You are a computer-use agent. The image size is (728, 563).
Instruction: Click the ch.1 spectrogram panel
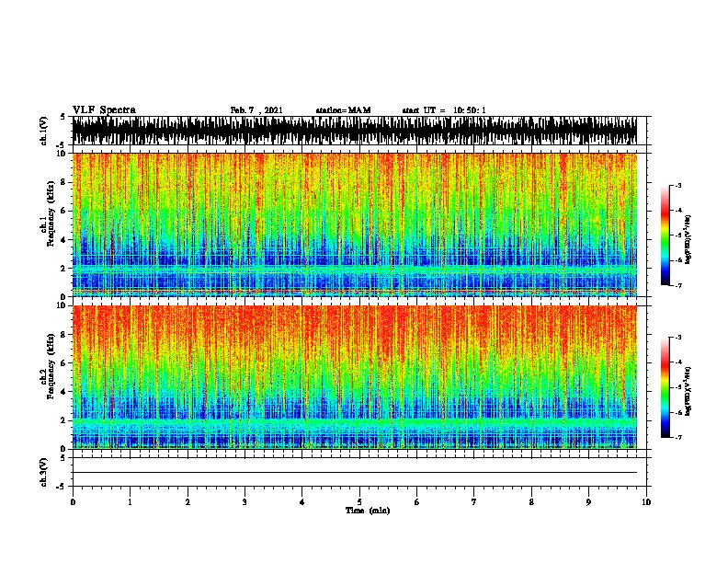tap(354, 224)
